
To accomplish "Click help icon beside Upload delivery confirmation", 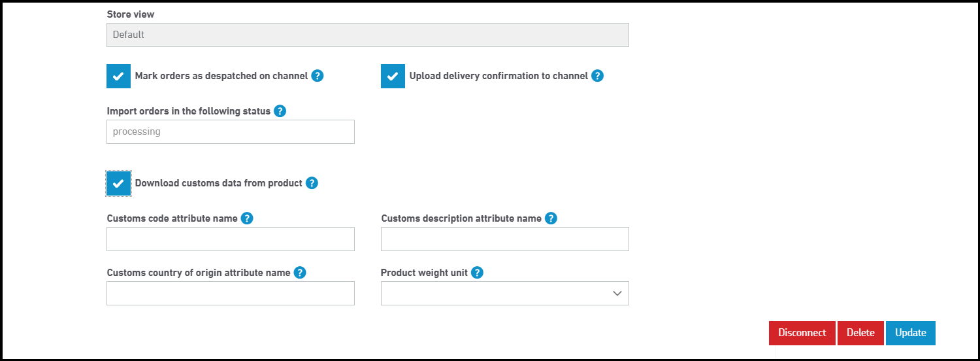I will [597, 76].
